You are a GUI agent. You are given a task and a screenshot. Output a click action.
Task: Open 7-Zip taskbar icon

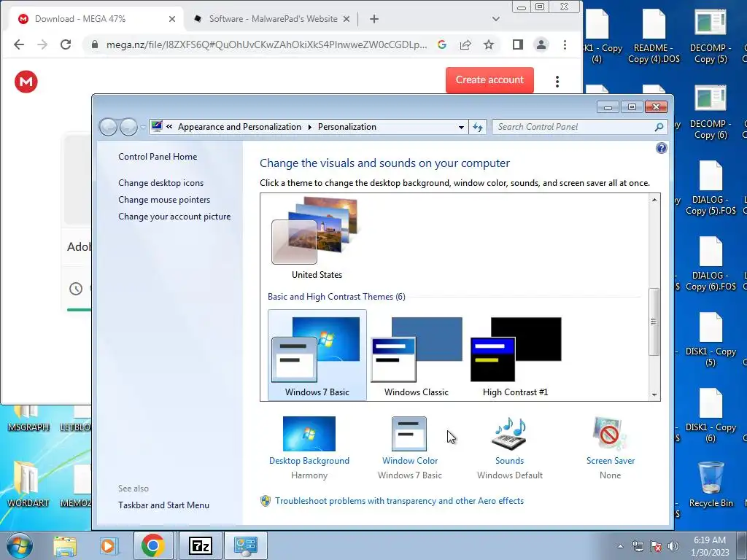click(x=200, y=545)
